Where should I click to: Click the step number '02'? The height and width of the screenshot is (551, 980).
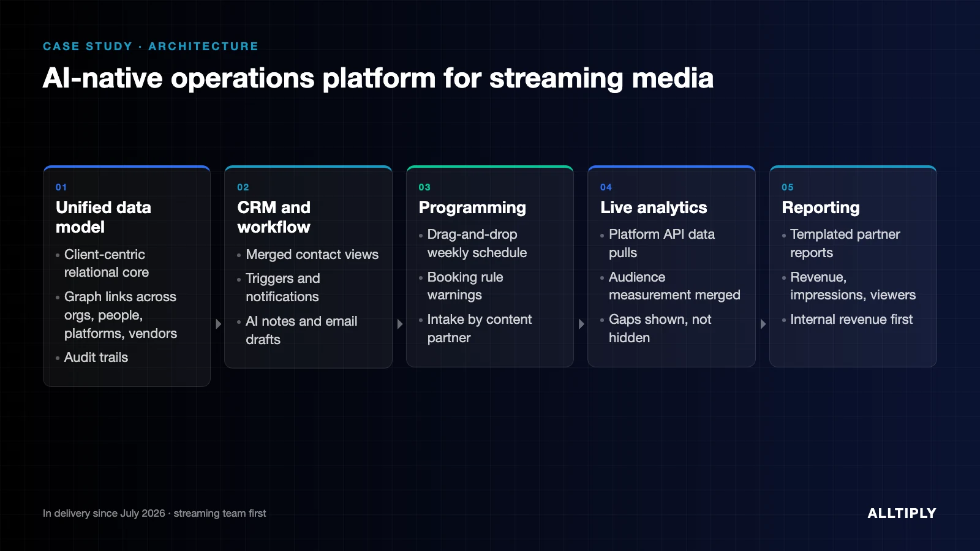(243, 187)
